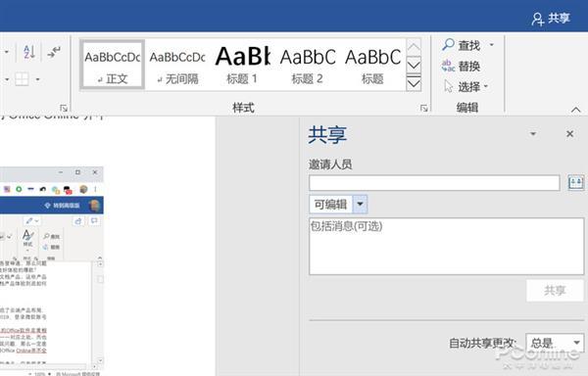Click the Replace icon

coord(448,66)
